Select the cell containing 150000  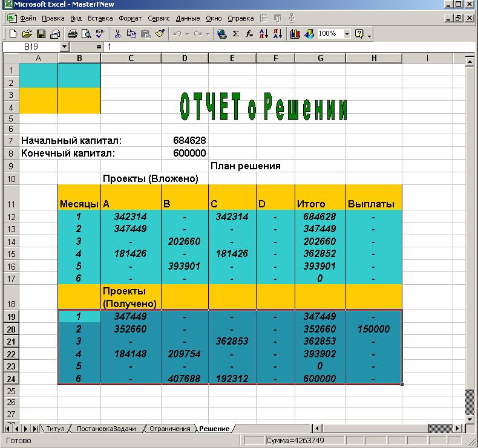pos(373,330)
